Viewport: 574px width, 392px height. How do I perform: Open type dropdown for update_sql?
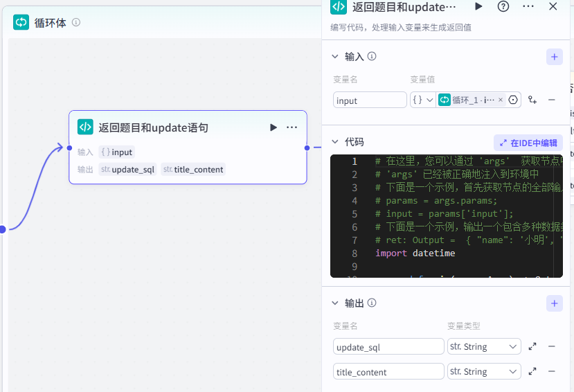click(484, 346)
